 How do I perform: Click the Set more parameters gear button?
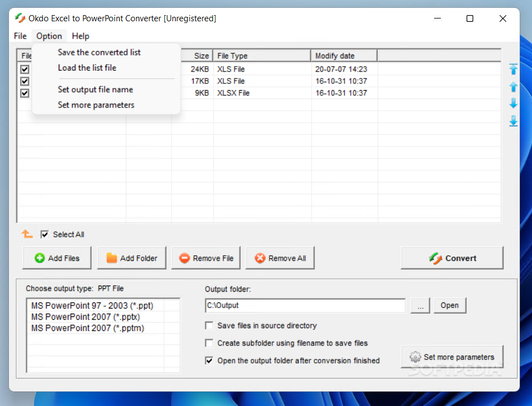tap(452, 357)
